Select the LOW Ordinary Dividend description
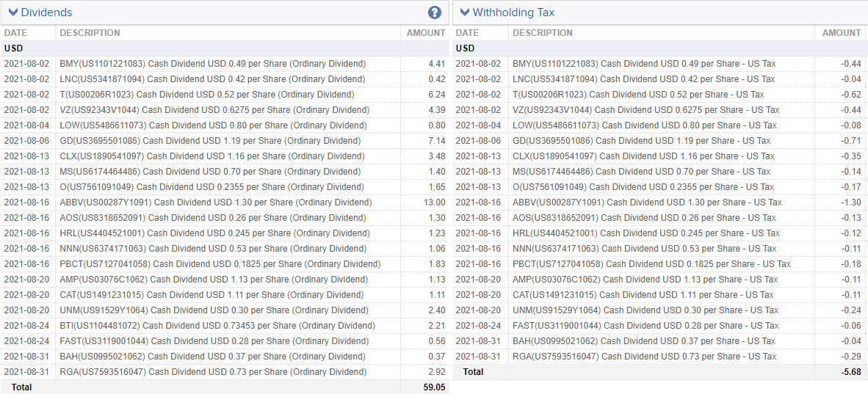Image resolution: width=868 pixels, height=394 pixels. click(213, 125)
